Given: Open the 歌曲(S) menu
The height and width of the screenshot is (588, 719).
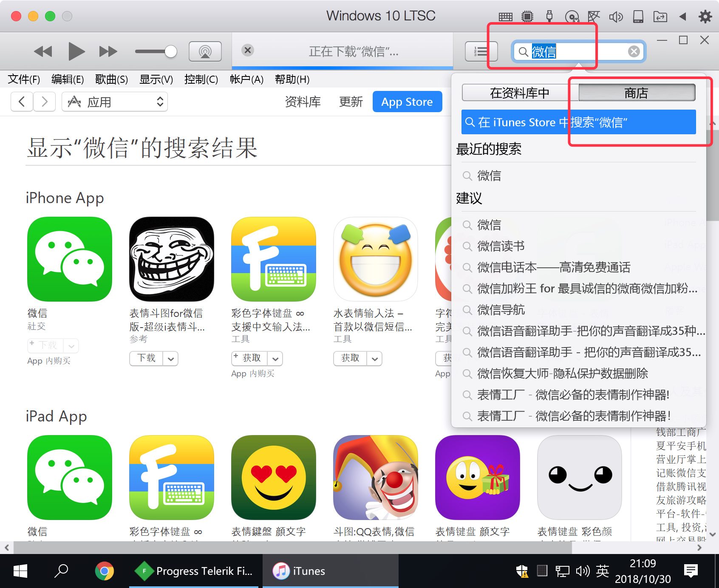Looking at the screenshot, I should click(x=111, y=79).
